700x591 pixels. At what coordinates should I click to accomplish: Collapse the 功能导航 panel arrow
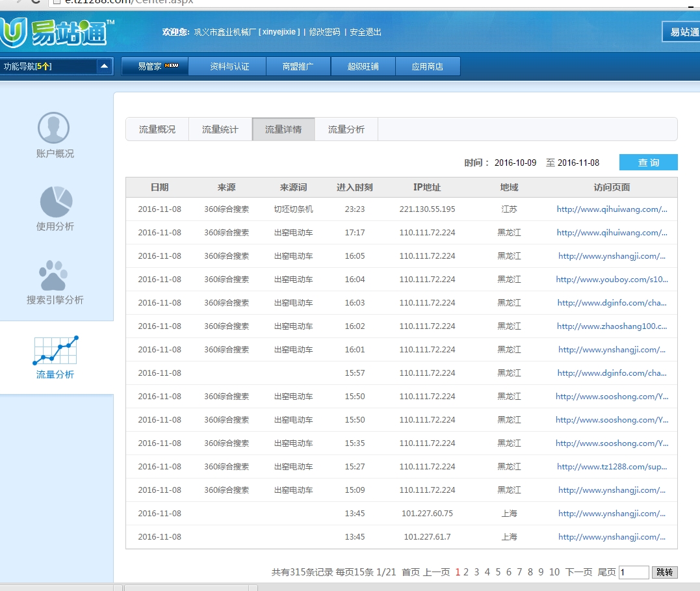point(104,66)
